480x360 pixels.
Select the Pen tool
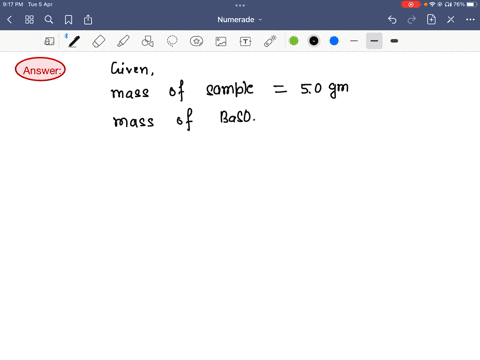pos(74,41)
